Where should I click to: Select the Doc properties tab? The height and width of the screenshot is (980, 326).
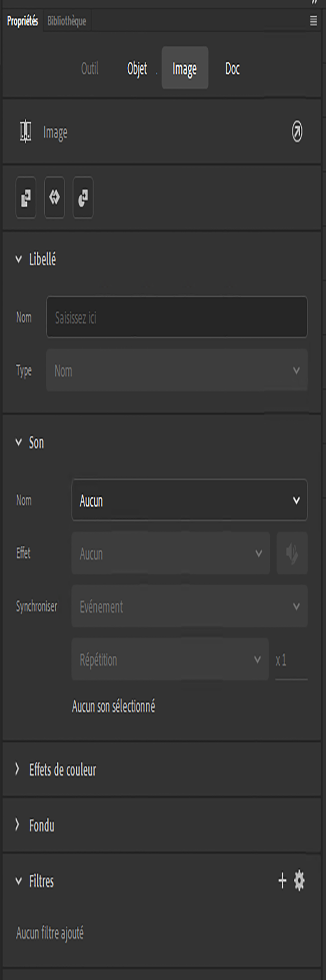point(232,68)
